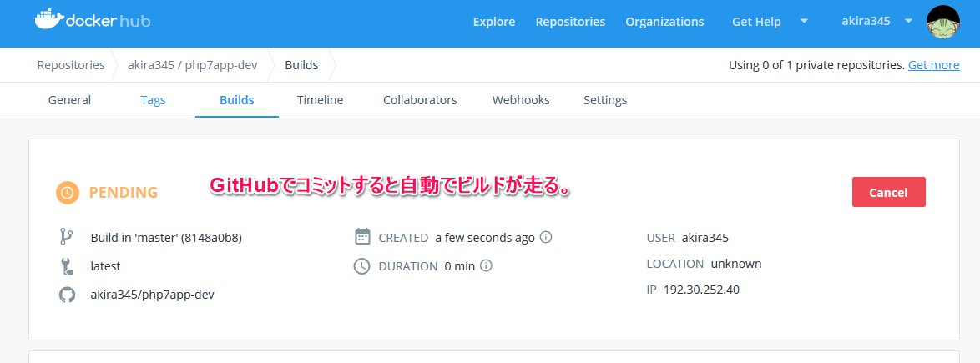Click the calendar icon beside CREATED

(362, 237)
